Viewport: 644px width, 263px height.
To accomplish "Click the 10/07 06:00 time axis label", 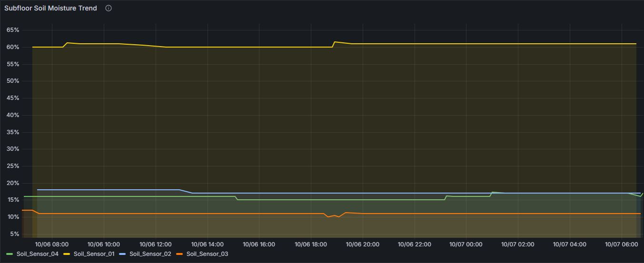I will [x=621, y=244].
